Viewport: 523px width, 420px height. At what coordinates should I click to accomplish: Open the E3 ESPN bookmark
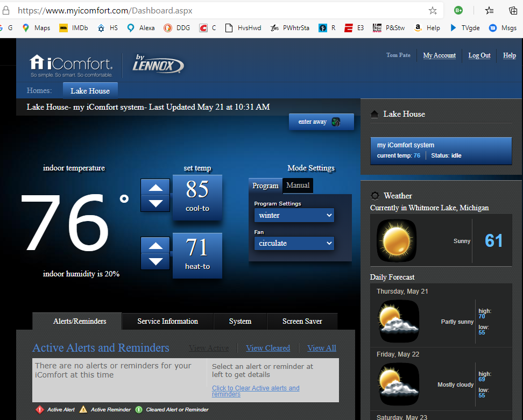(x=354, y=28)
